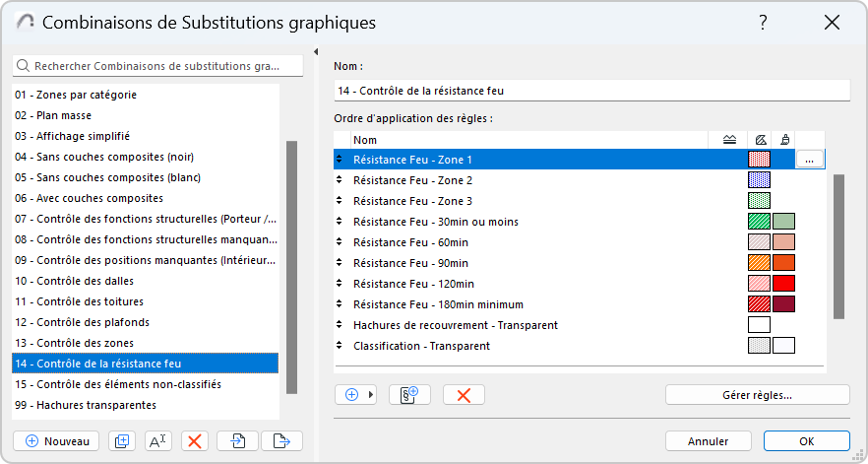Select "07 - Contrôle des fonctions structurelles" combination
The width and height of the screenshot is (868, 464).
[x=146, y=218]
